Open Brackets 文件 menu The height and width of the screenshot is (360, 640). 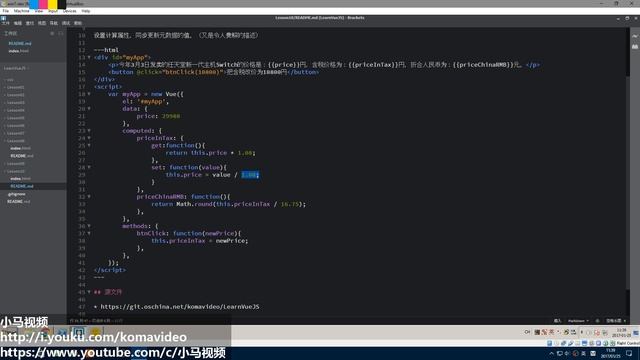click(x=6, y=23)
